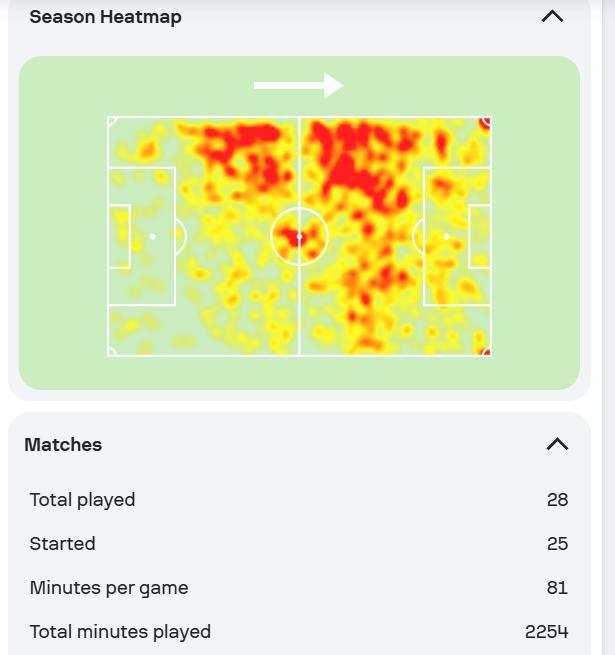This screenshot has width=615, height=655.
Task: Click the top-right corner red hotspot
Action: (486, 121)
